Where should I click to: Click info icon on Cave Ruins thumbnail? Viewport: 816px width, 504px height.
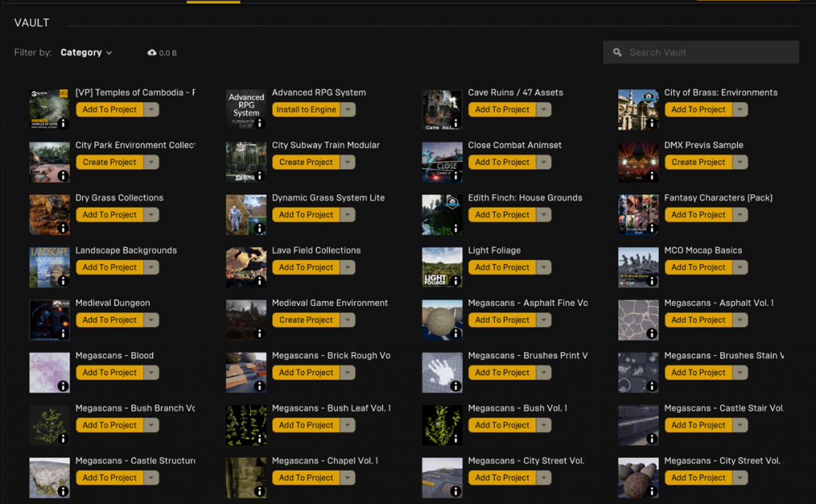coord(455,123)
